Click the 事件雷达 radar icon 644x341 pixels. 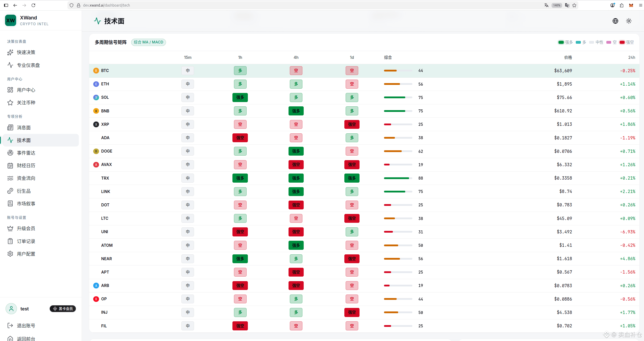click(x=10, y=153)
